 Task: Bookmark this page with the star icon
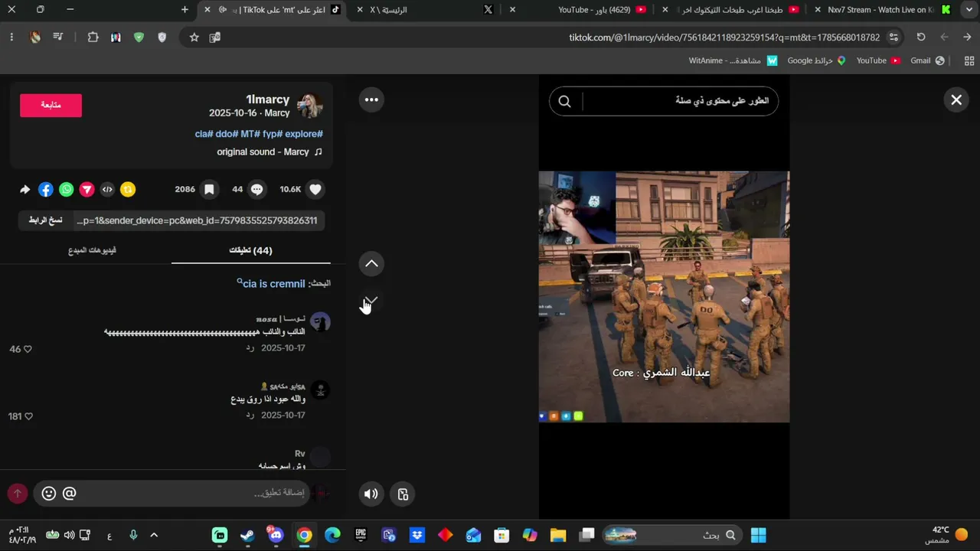194,37
